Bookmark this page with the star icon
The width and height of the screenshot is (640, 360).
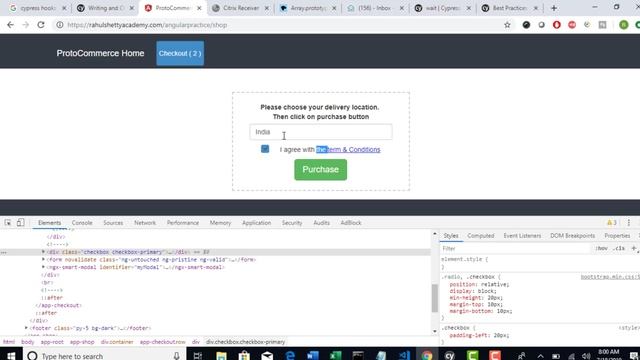click(x=507, y=25)
